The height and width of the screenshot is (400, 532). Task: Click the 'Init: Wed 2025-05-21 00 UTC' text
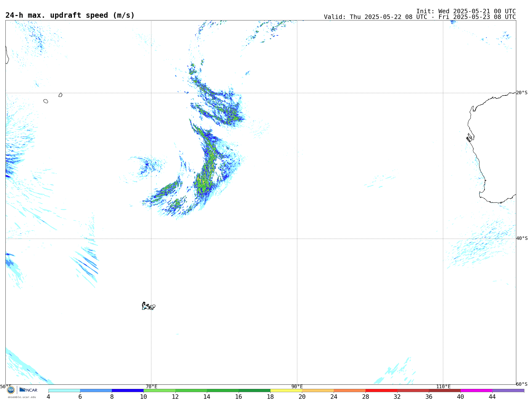tap(466, 11)
